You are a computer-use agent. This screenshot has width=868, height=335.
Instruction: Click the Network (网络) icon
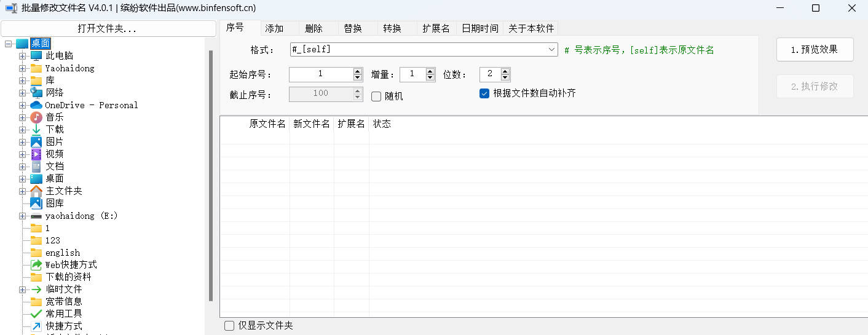click(36, 93)
